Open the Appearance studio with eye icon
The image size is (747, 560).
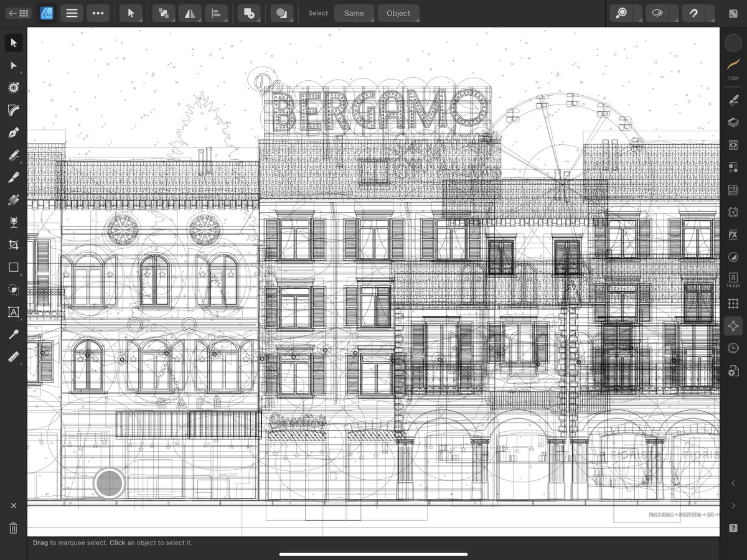point(733,145)
